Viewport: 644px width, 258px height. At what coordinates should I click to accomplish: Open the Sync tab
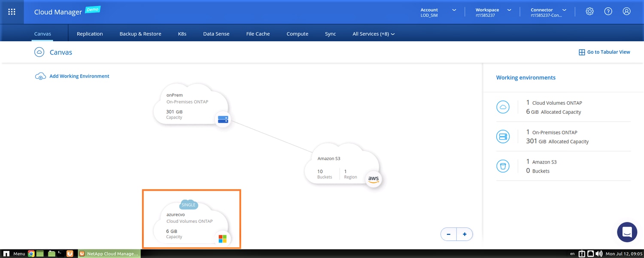(331, 34)
